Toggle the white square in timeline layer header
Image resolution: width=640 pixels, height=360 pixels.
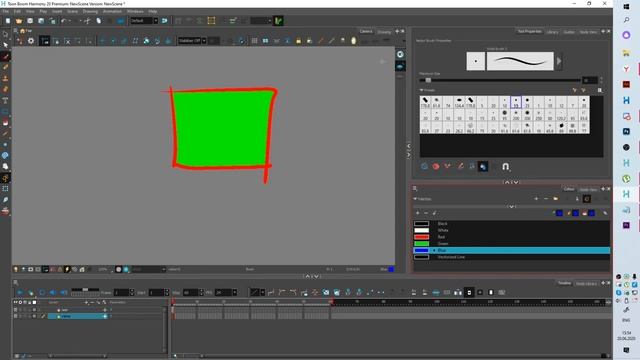[34, 302]
